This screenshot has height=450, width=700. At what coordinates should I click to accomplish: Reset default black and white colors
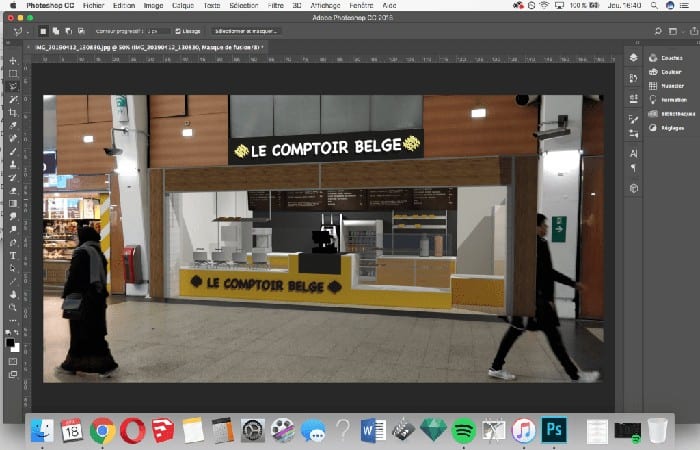(8, 332)
